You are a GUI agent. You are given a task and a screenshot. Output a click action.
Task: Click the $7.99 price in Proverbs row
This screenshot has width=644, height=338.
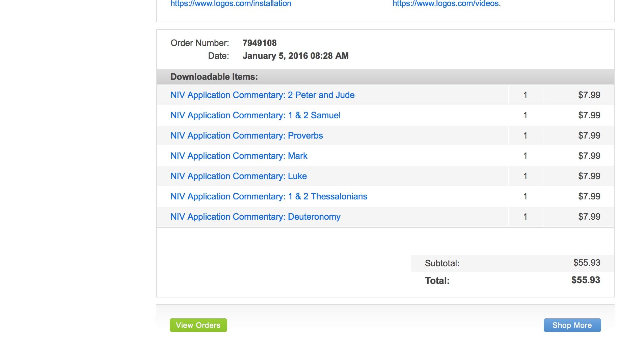[x=589, y=136]
